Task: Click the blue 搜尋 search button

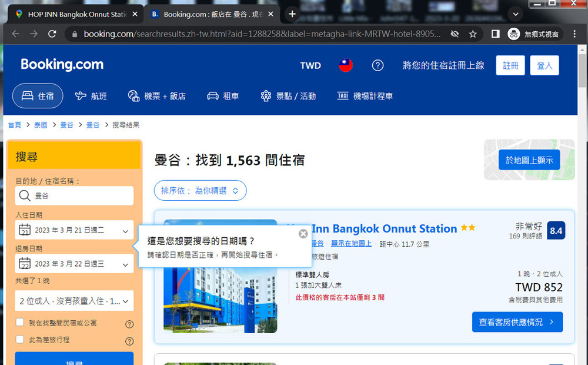Action: coord(74,359)
